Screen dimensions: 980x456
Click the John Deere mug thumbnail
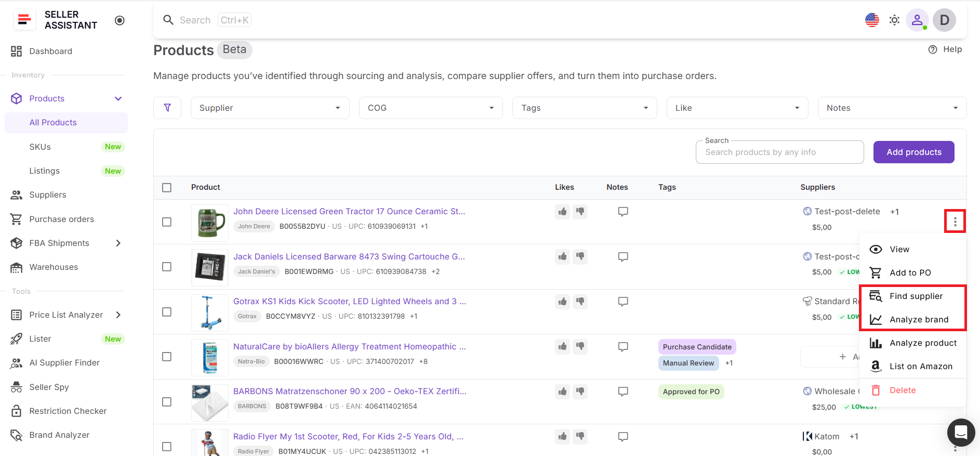tap(210, 223)
